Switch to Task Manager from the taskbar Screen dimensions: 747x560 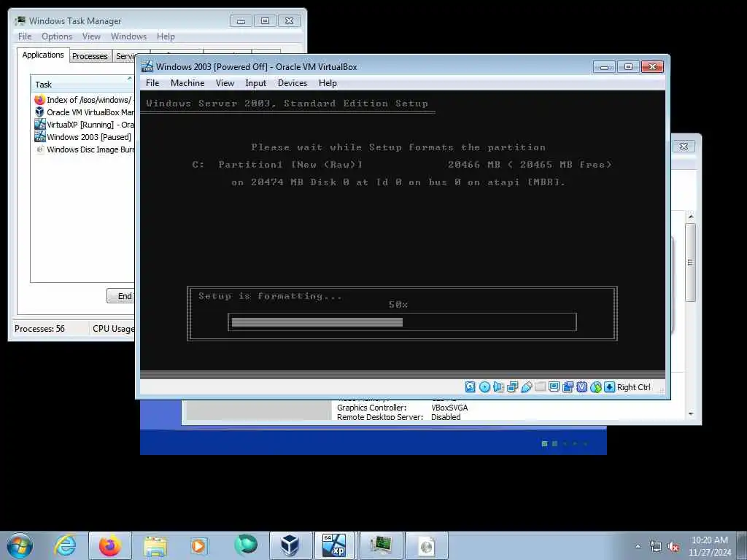(381, 545)
